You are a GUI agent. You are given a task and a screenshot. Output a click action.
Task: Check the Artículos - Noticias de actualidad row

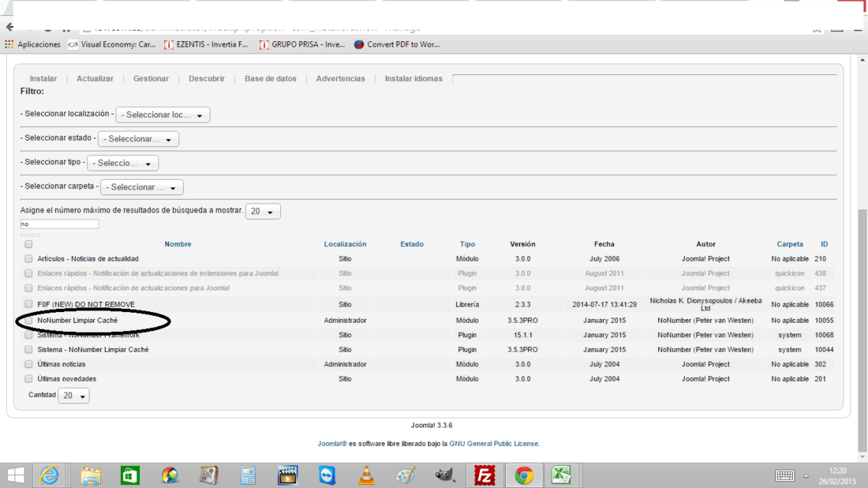point(28,259)
